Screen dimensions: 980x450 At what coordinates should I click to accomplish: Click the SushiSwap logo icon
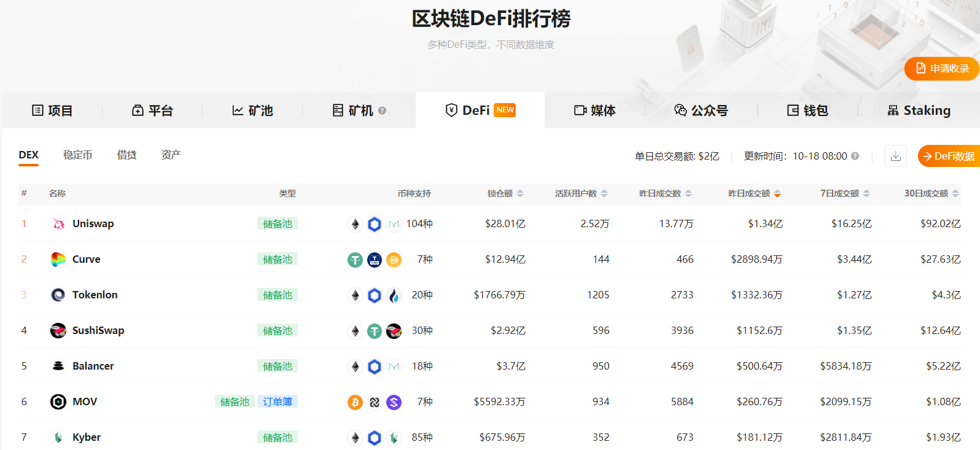pyautogui.click(x=58, y=331)
